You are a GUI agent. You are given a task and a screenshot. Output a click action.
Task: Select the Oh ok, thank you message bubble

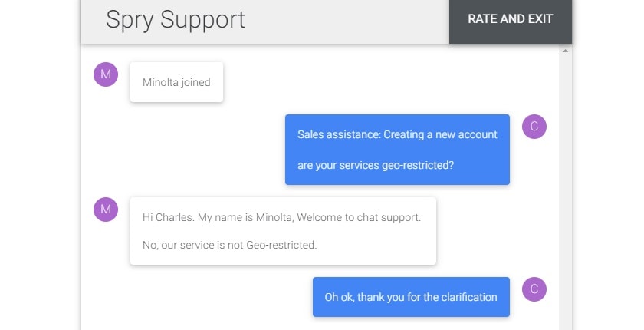411,297
